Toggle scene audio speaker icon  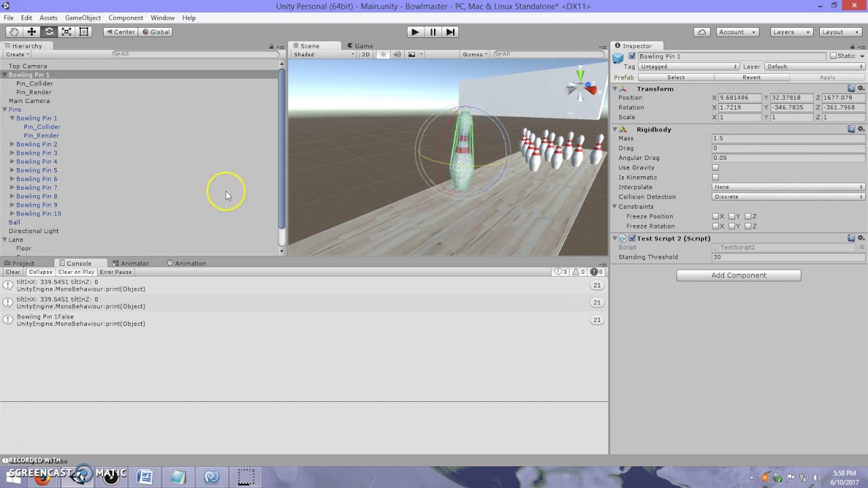(397, 54)
